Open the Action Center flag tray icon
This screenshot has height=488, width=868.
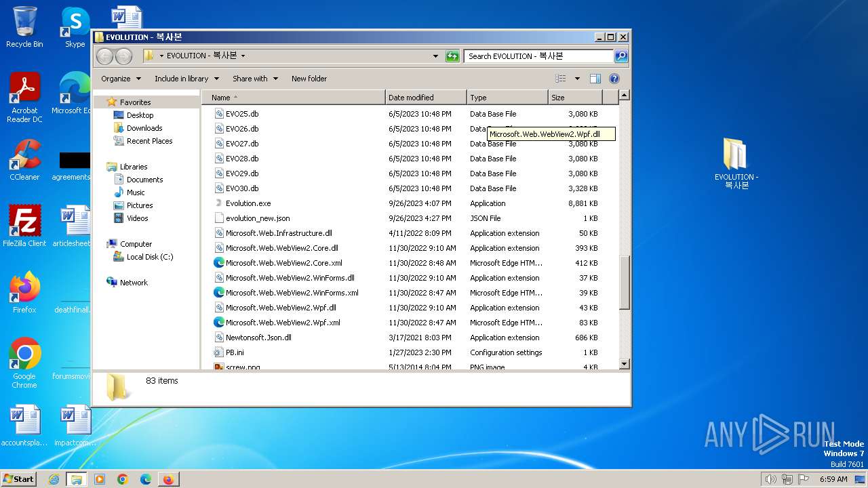tap(803, 479)
